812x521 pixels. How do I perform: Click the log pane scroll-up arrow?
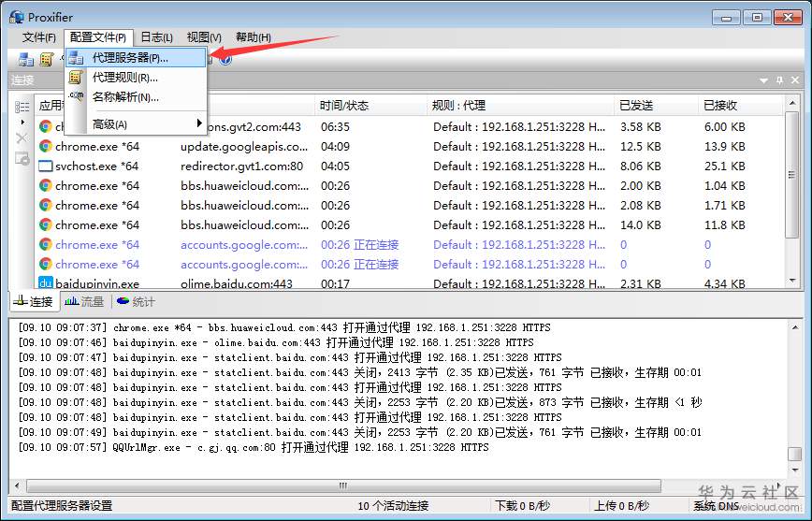pyautogui.click(x=795, y=327)
